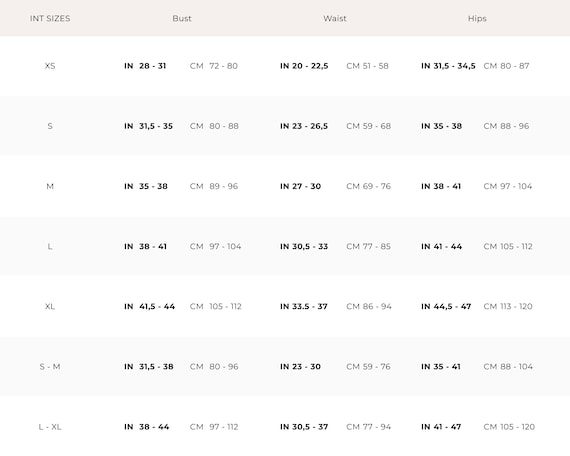Screen dimensions: 570x456
Task: Click M hips value CM 97 - 104
Action: [x=508, y=186]
